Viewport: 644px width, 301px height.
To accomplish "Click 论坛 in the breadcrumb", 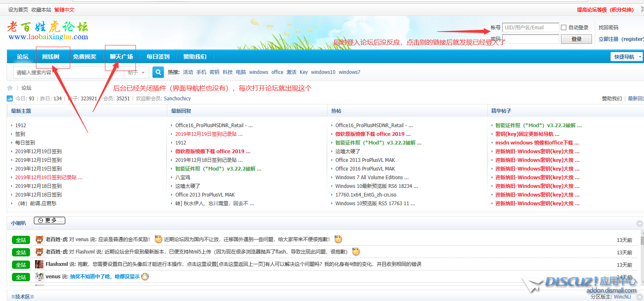I will pyautogui.click(x=26, y=88).
